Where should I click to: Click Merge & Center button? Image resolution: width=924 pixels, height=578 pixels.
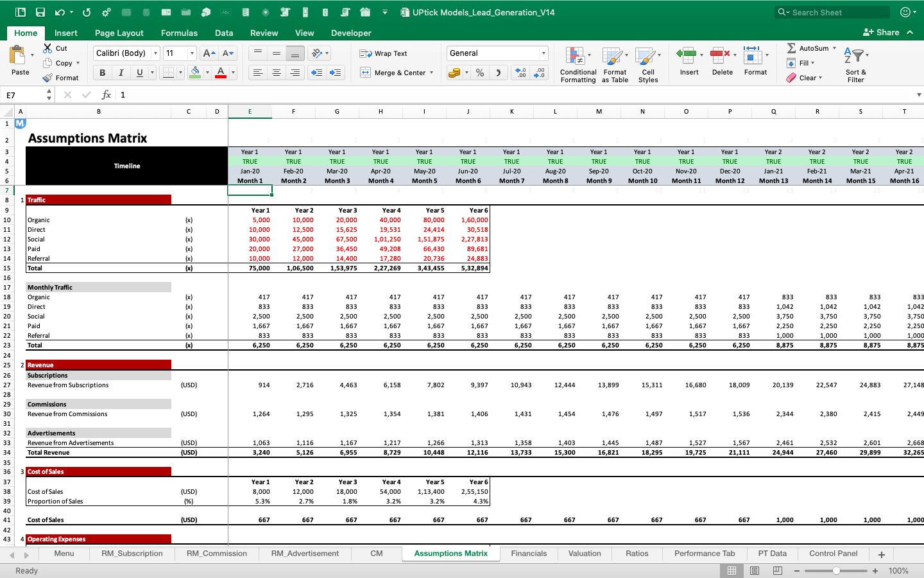coord(393,73)
